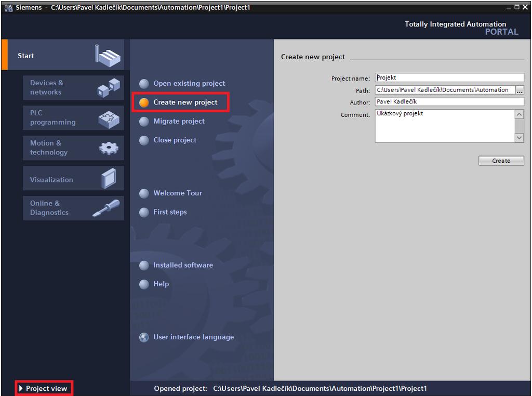
Task: Open the PLC programming portal
Action: 73,118
